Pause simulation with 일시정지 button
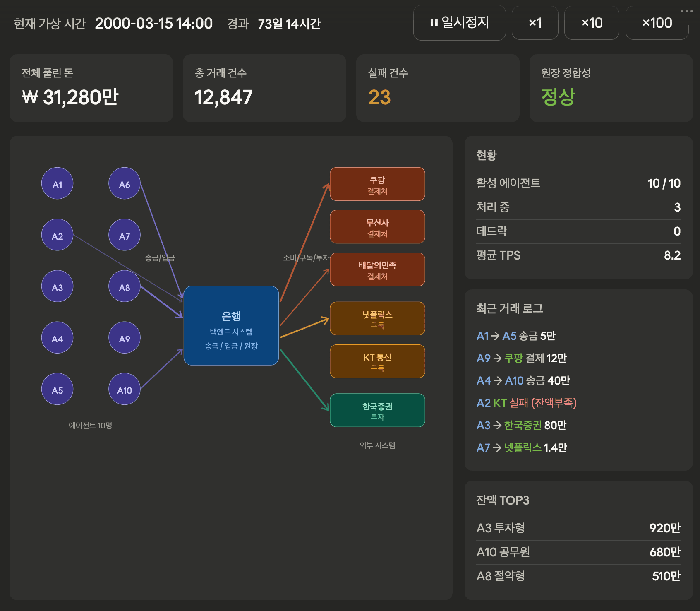The width and height of the screenshot is (700, 611). tap(459, 23)
